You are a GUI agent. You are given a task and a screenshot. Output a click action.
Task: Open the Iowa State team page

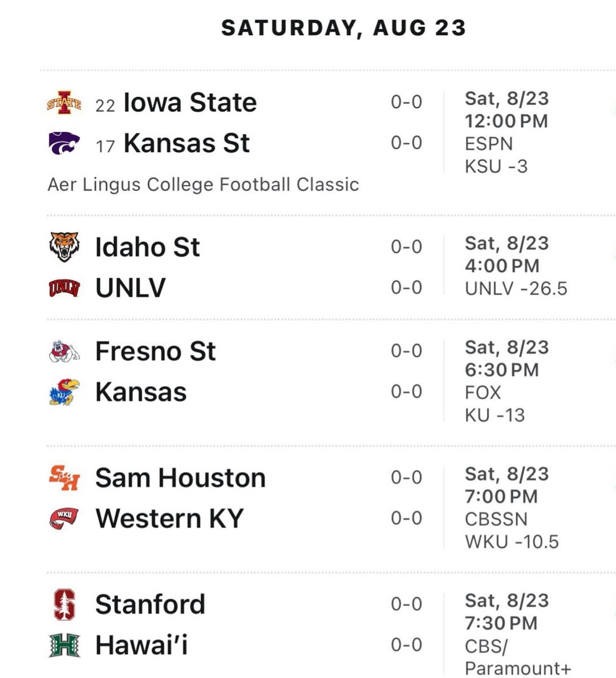(190, 103)
